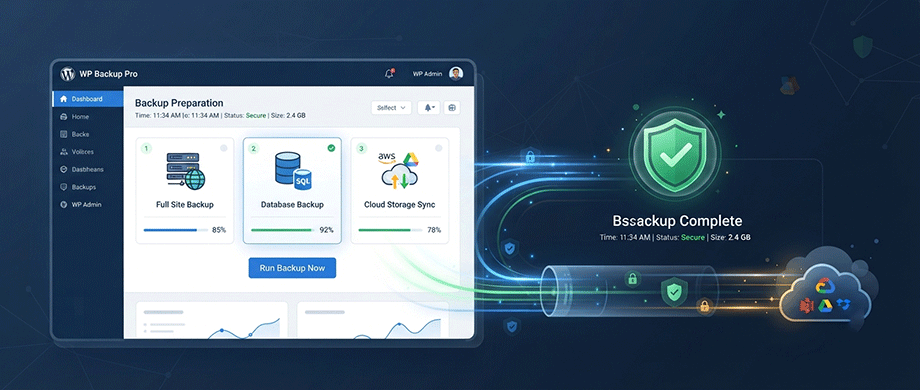Screen dimensions: 920x390
Task: Open the header notification bell
Action: pos(389,73)
